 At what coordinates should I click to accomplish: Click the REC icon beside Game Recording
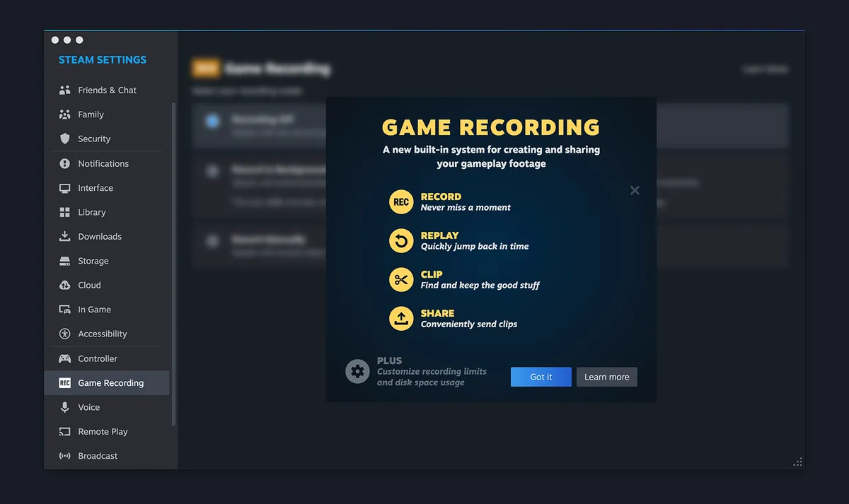click(64, 383)
